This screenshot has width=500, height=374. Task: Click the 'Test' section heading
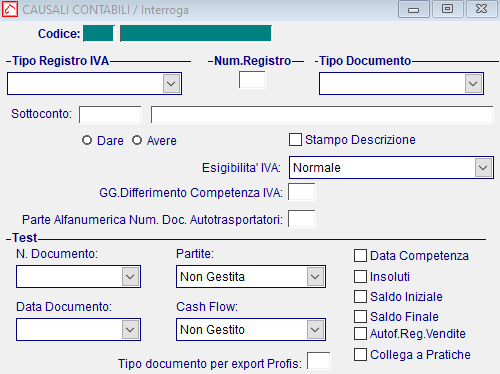pyautogui.click(x=25, y=238)
